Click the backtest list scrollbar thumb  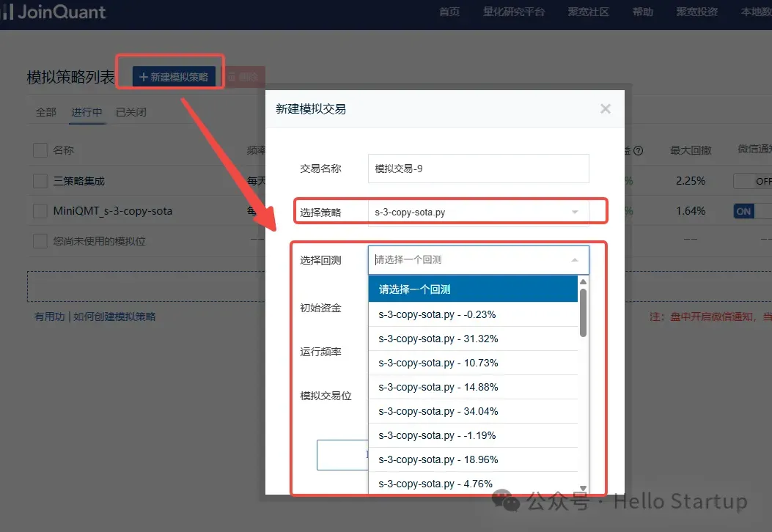point(583,311)
